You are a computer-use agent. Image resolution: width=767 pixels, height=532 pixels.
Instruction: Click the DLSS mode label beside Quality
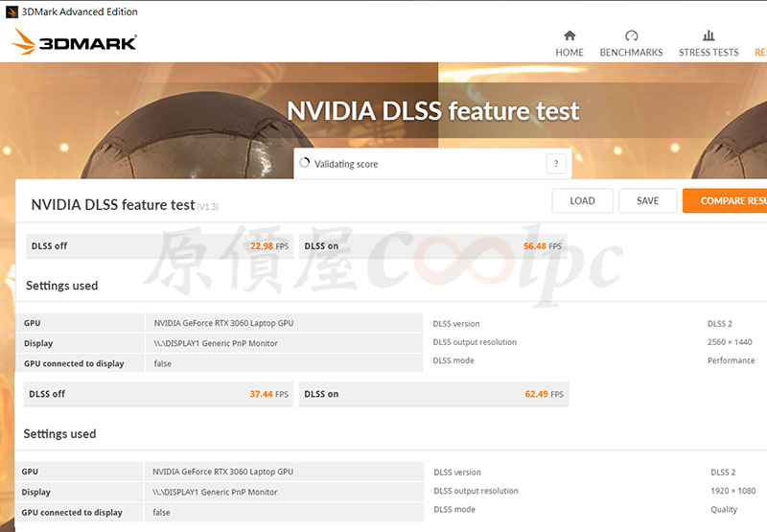coord(454,510)
